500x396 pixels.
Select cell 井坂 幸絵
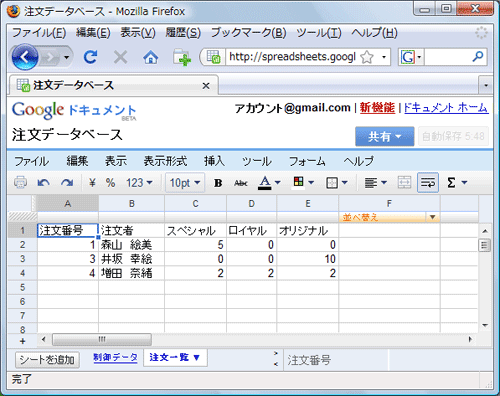click(x=131, y=259)
